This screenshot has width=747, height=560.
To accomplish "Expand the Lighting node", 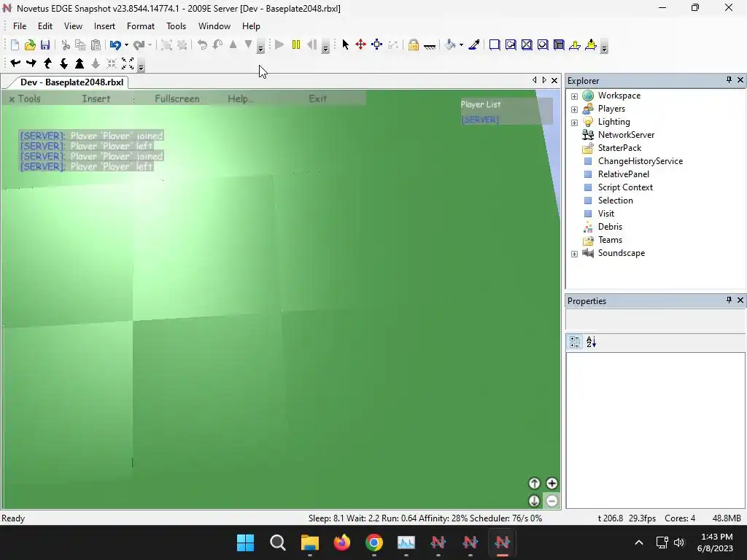I will tap(575, 122).
